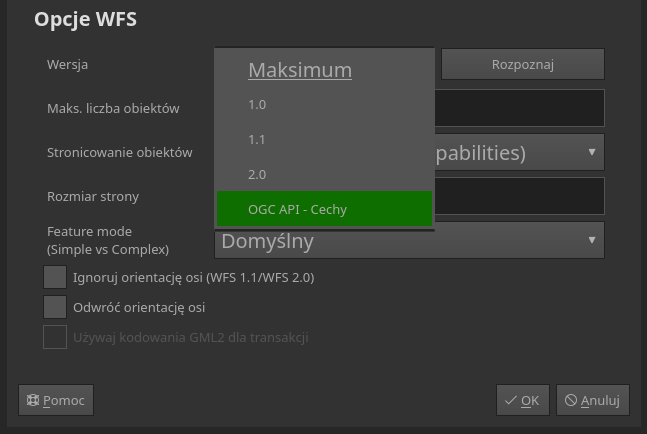Select Maksimum from the version list
Screen dimensions: 647x434
300,70
